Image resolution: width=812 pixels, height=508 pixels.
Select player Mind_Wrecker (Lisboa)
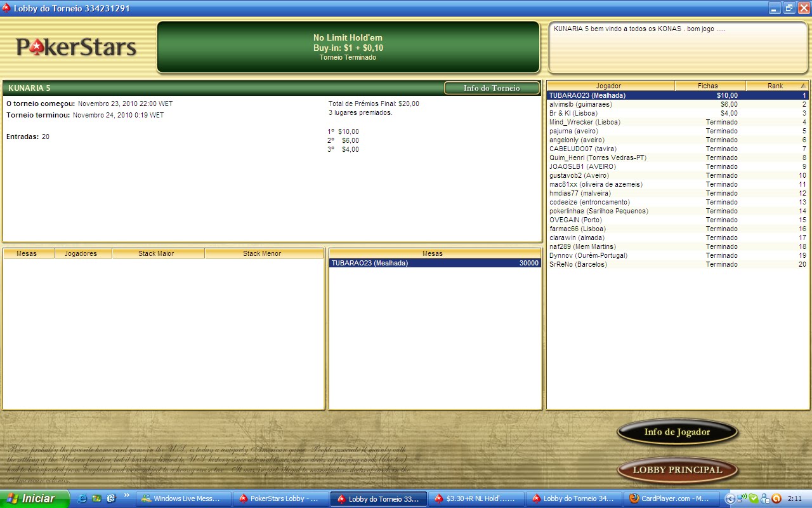click(x=678, y=122)
